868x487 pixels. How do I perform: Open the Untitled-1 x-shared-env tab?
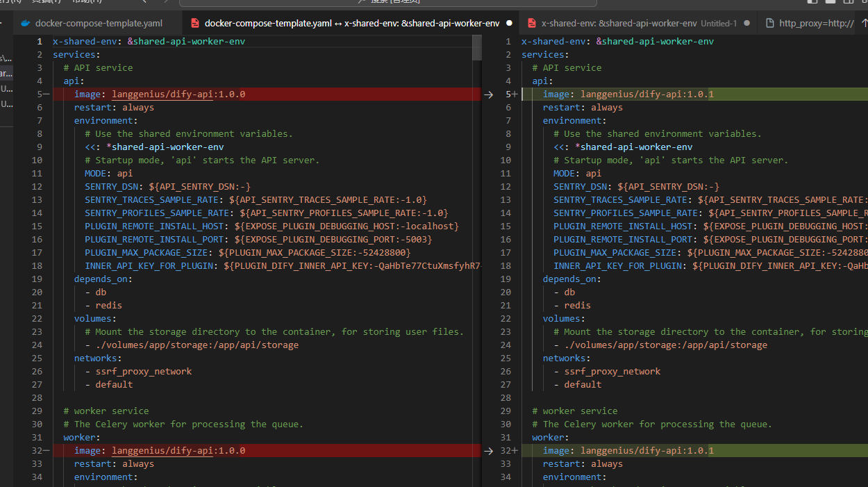point(639,23)
